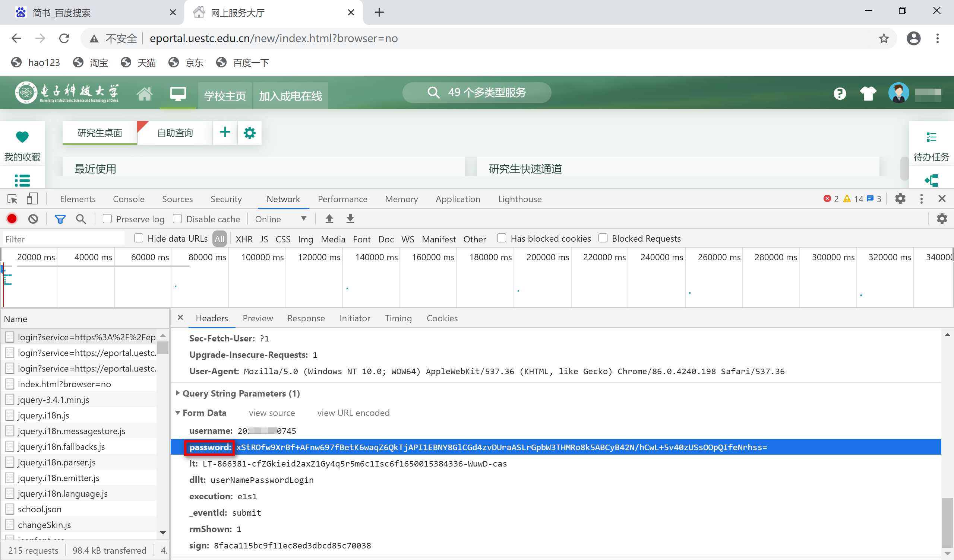This screenshot has height=560, width=954.
Task: Open the Response tab in request details
Action: click(306, 318)
